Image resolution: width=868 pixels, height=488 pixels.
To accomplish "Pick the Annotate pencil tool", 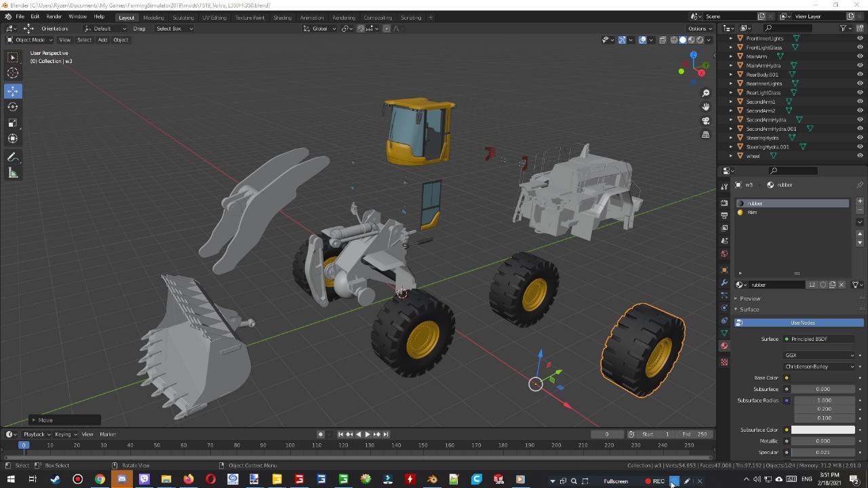I will point(13,157).
